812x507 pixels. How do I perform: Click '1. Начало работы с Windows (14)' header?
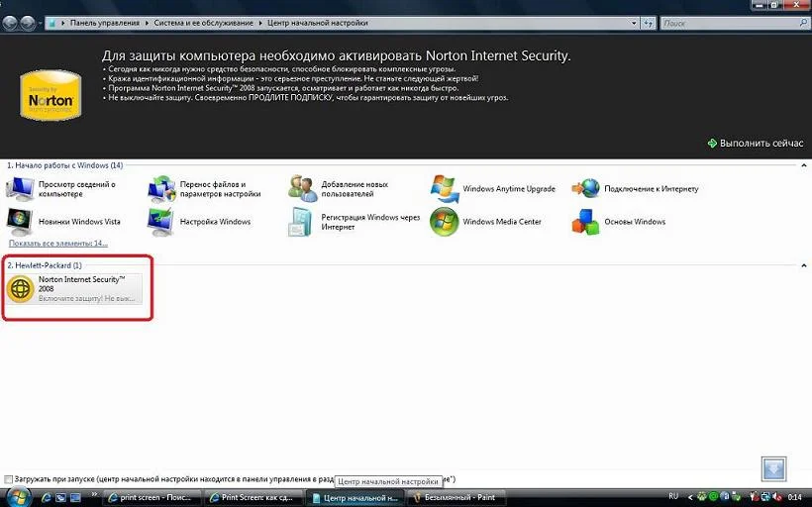(x=64, y=165)
